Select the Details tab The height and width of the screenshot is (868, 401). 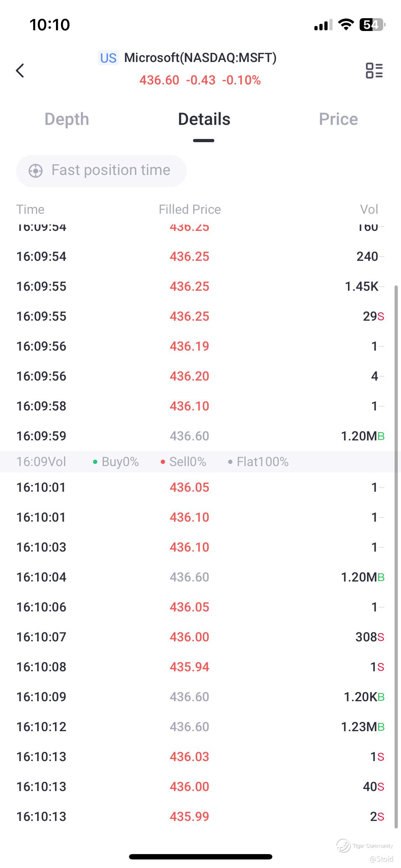pos(204,119)
